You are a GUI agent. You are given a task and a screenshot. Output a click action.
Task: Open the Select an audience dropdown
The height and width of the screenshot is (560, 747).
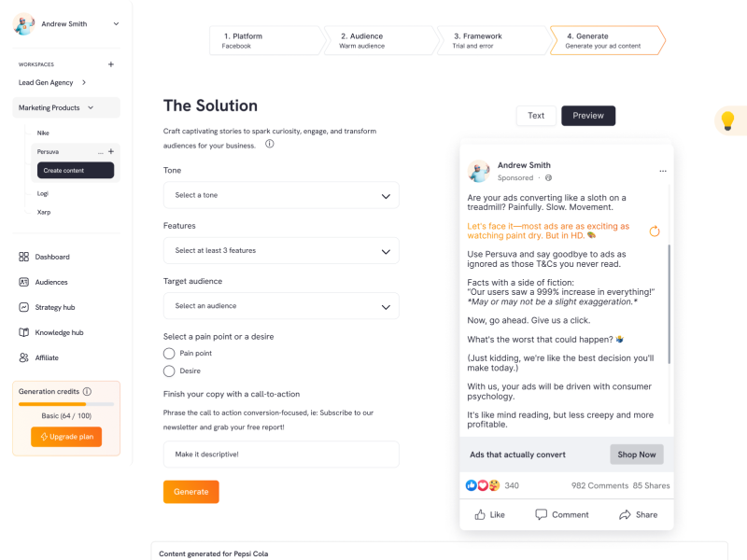click(281, 306)
